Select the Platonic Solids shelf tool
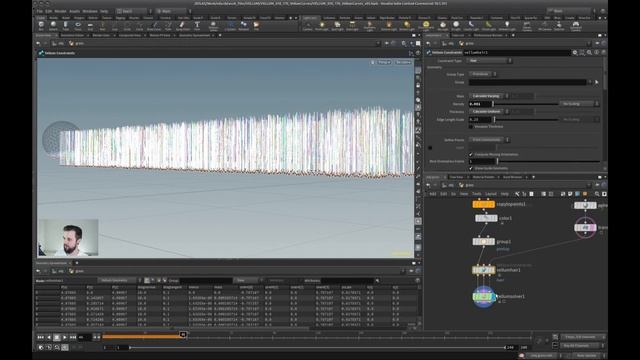 (213, 26)
